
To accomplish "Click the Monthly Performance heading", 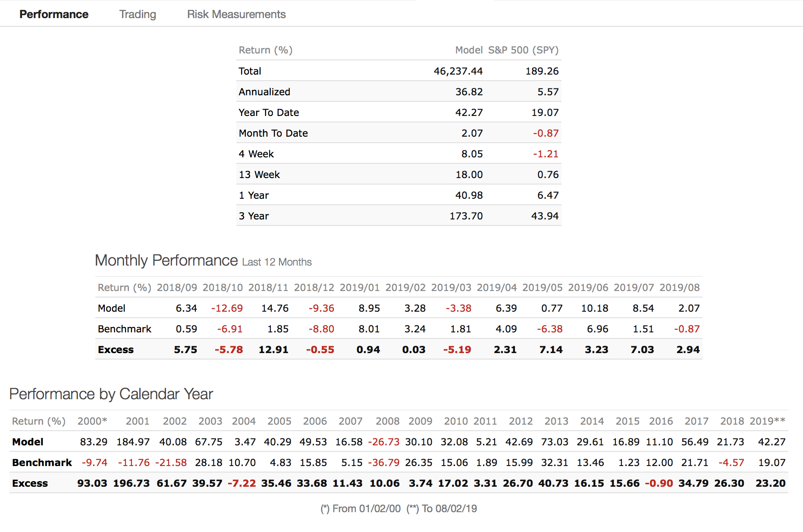I will click(x=166, y=260).
